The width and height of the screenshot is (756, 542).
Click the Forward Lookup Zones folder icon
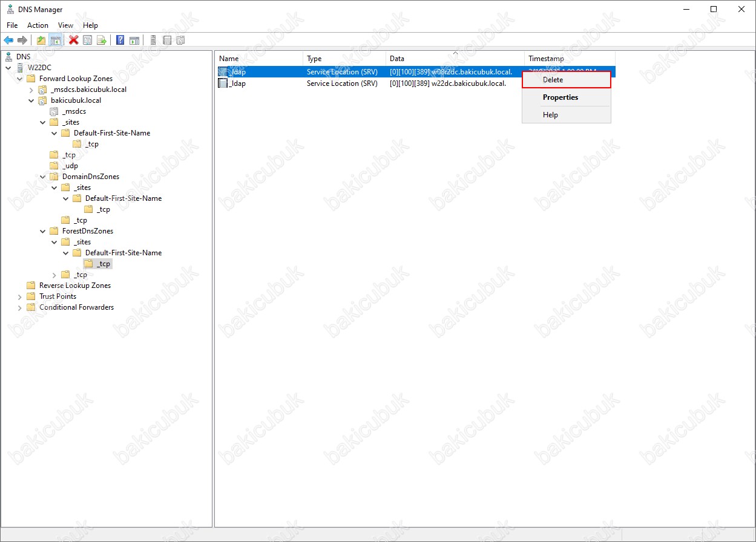pos(31,79)
